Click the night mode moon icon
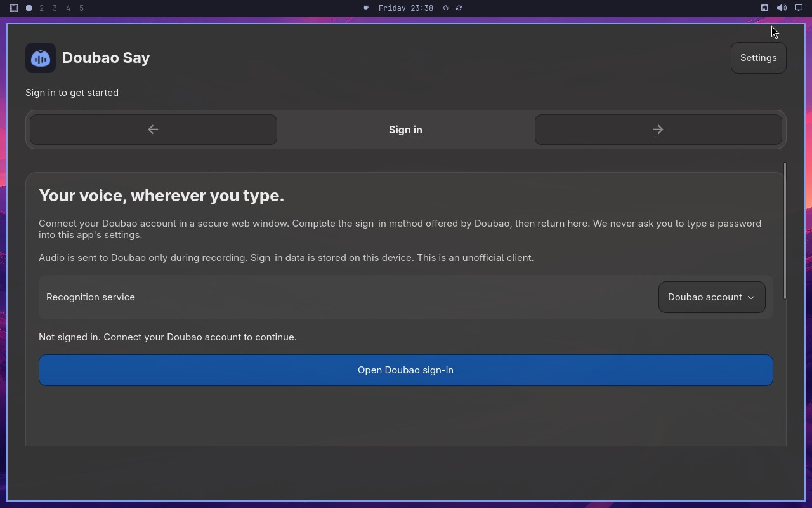This screenshot has height=508, width=812. (x=445, y=8)
